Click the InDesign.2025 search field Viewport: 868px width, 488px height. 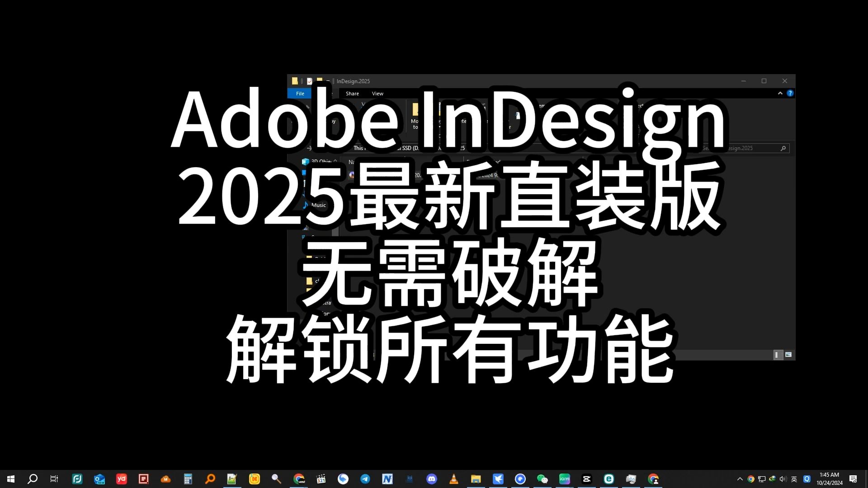point(745,148)
